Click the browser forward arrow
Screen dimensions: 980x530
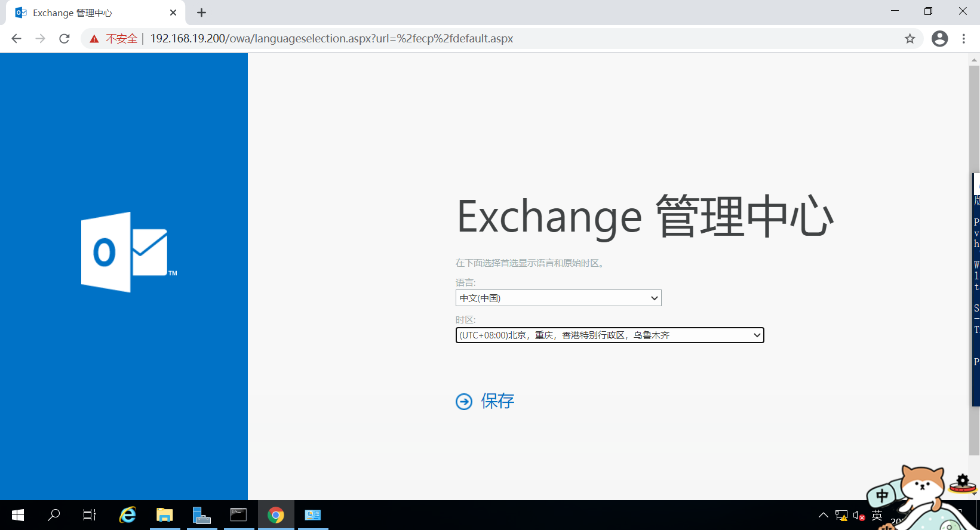(x=40, y=39)
